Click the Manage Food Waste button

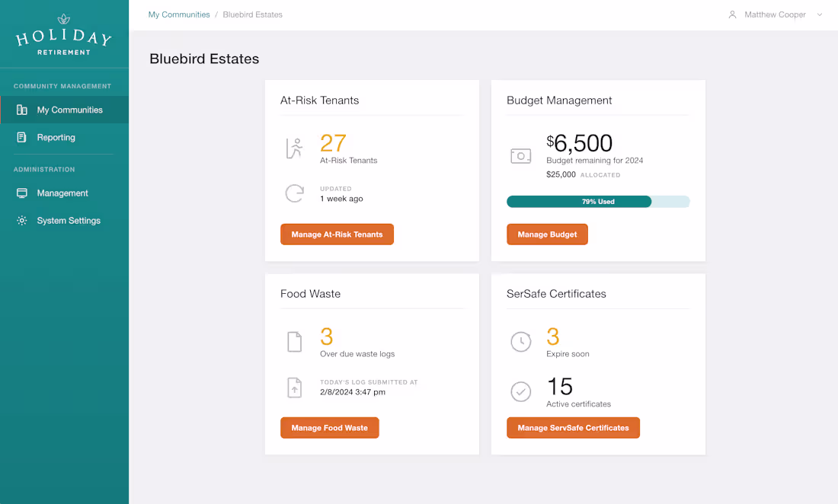330,428
